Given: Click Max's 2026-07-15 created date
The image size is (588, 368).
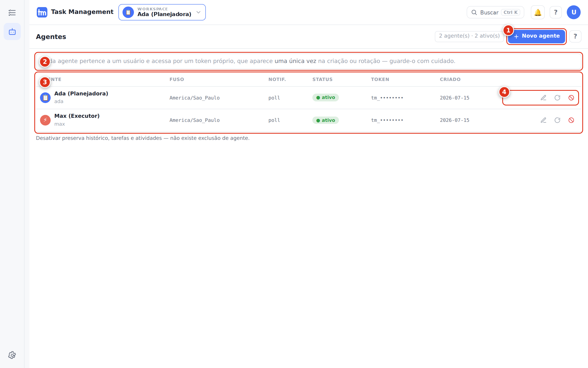Looking at the screenshot, I should [455, 120].
